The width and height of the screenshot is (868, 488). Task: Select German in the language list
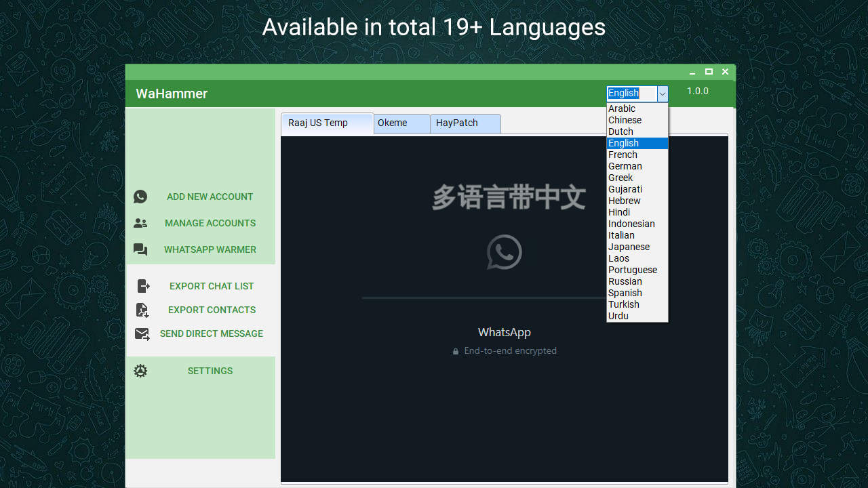tap(637, 166)
